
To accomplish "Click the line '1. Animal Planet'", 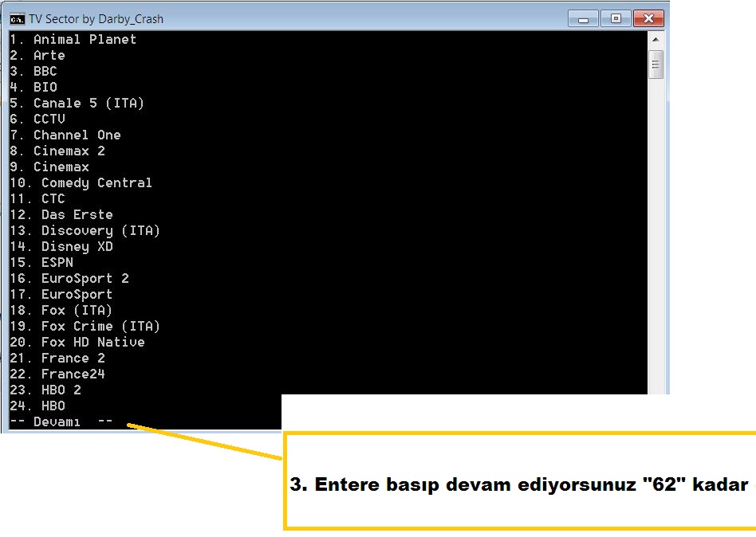I will [73, 40].
